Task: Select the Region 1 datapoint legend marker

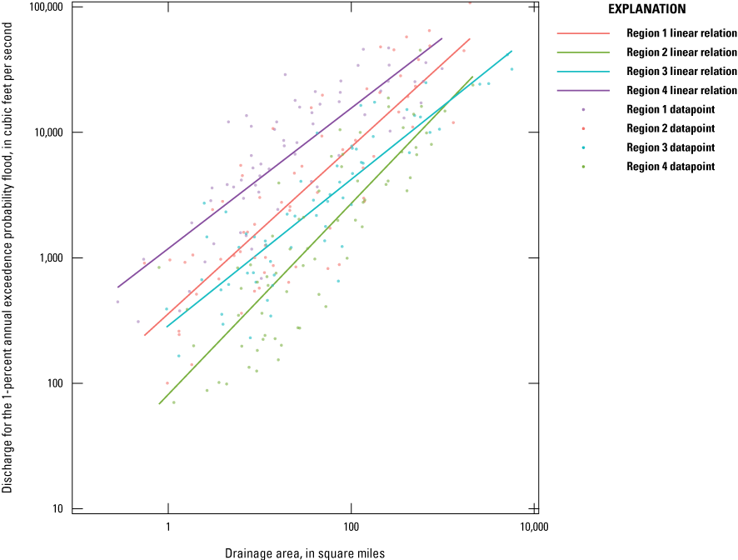Action: click(x=582, y=109)
